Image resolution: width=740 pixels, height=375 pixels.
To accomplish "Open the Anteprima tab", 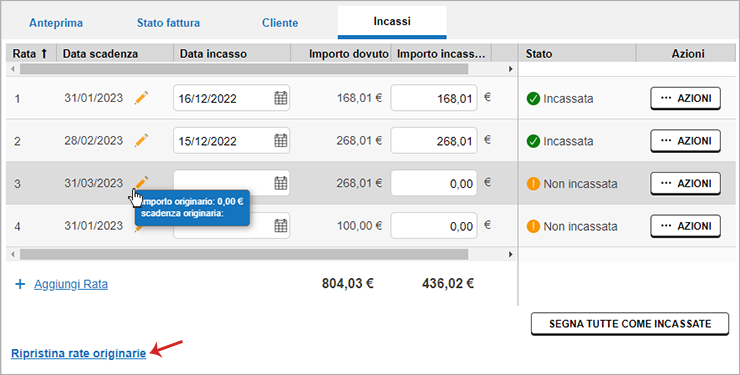I will 56,23.
